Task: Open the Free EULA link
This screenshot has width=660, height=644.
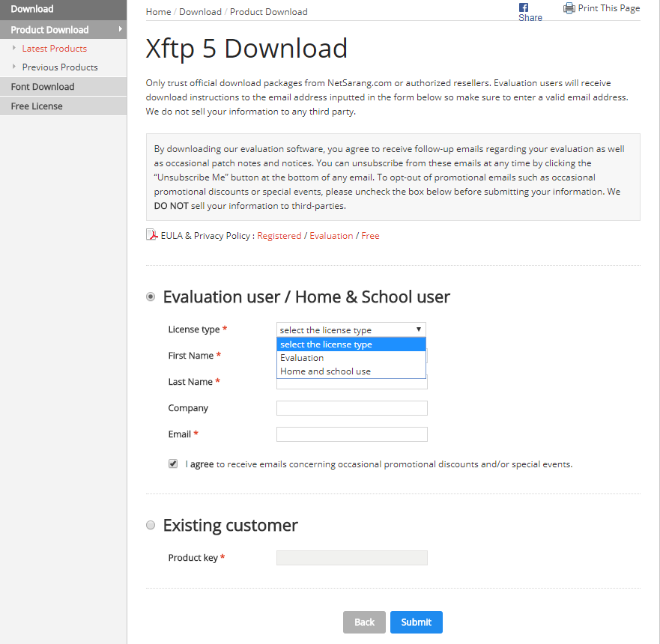Action: tap(370, 236)
